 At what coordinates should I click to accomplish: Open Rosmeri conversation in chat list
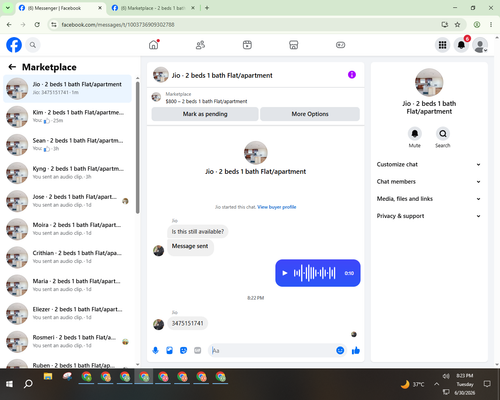[67, 341]
